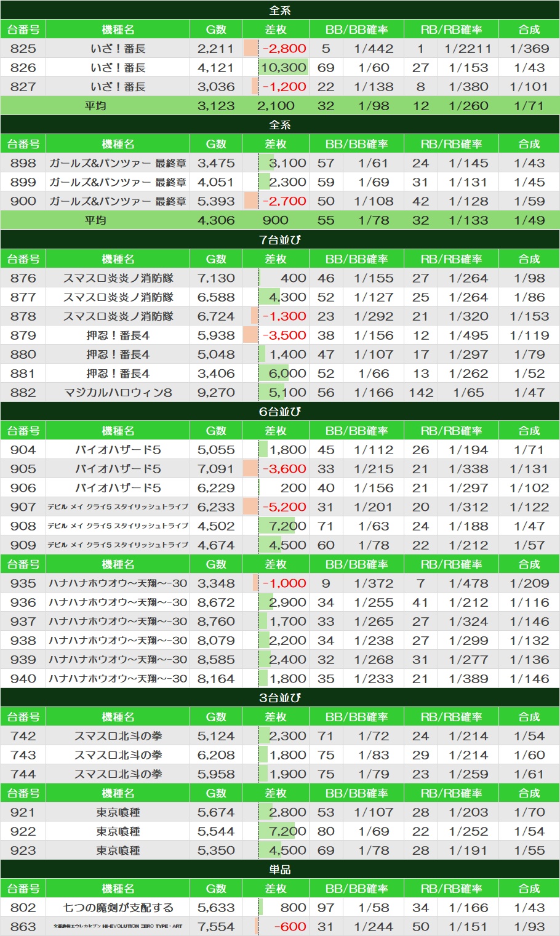Select the 5,393 G数 value

pyautogui.click(x=216, y=201)
